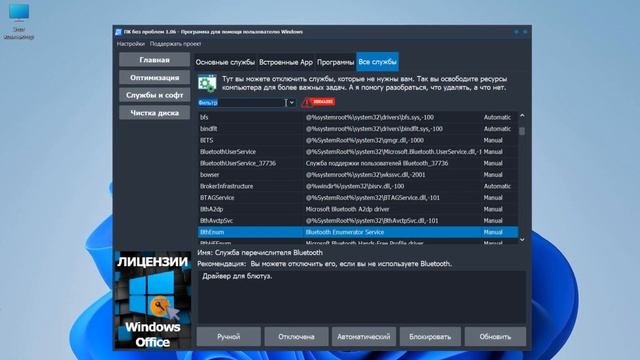This screenshot has height=360, width=640.
Task: Click the services list scrollbar thumb
Action: click(522, 131)
